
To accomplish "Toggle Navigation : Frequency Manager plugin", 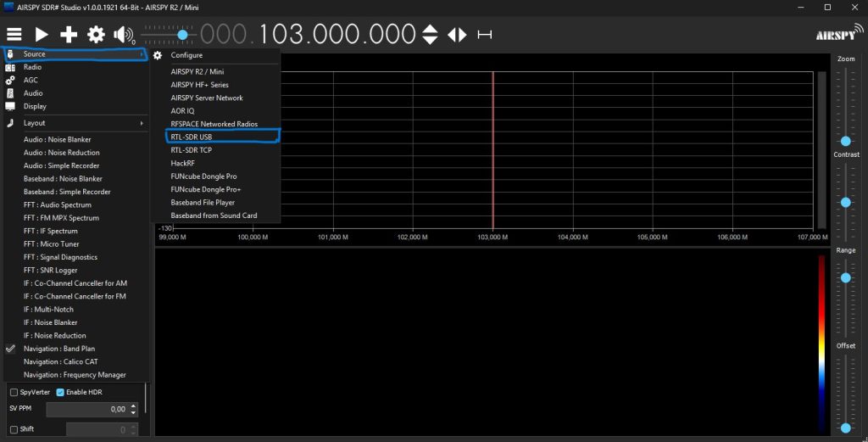I will point(75,375).
